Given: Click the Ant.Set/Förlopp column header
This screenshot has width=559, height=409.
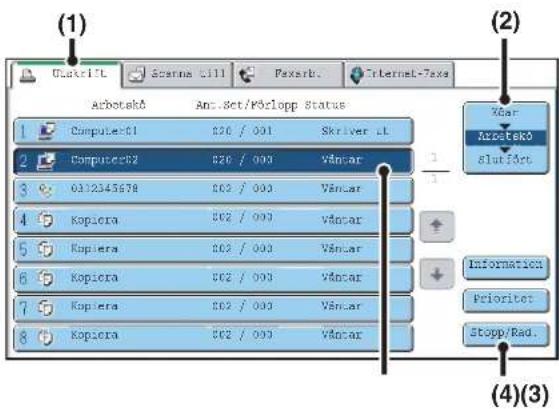Looking at the screenshot, I should point(247,106).
